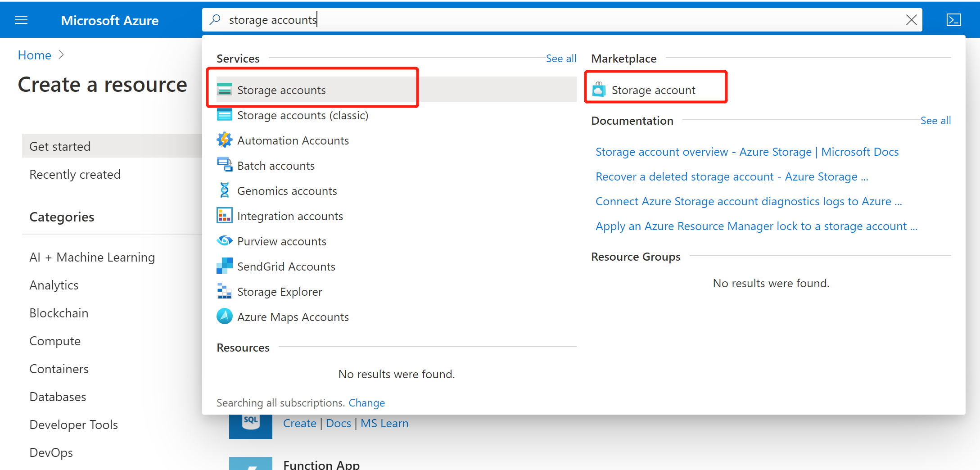Screen dimensions: 980x470
Task: Click Microsoft Azure brand title
Action: [110, 20]
